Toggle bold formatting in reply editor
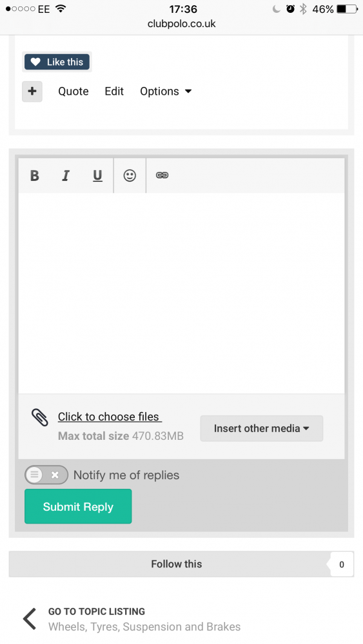This screenshot has height=644, width=363. tap(35, 175)
